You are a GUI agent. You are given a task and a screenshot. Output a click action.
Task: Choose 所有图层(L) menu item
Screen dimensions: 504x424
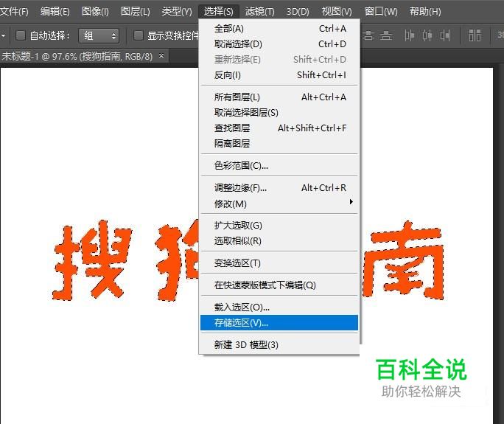point(279,97)
